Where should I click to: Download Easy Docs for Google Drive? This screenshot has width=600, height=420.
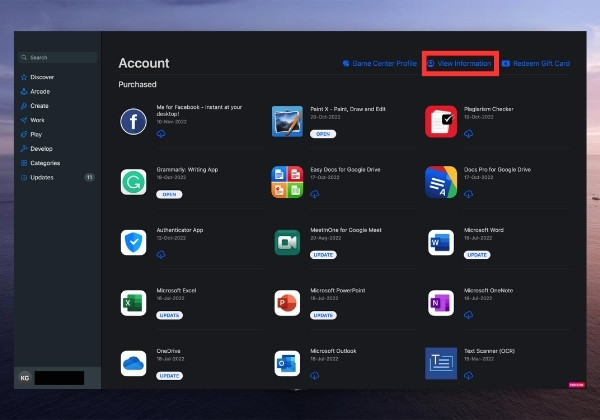tap(315, 194)
